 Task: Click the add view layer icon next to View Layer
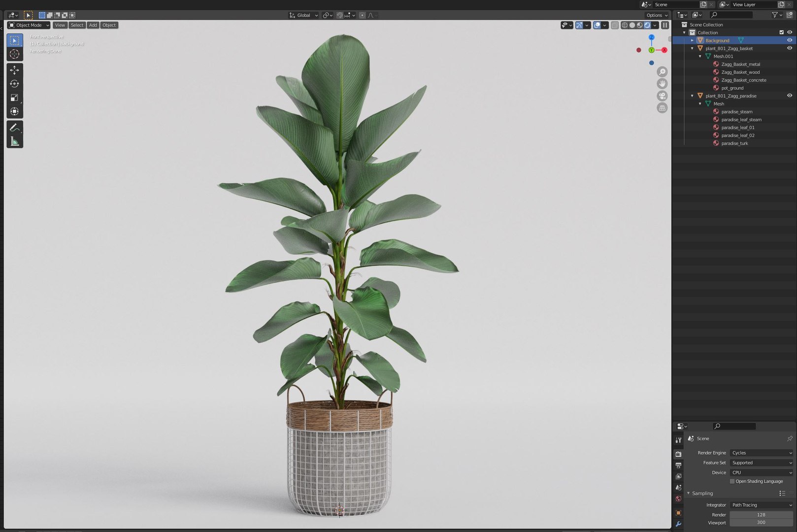coord(781,4)
